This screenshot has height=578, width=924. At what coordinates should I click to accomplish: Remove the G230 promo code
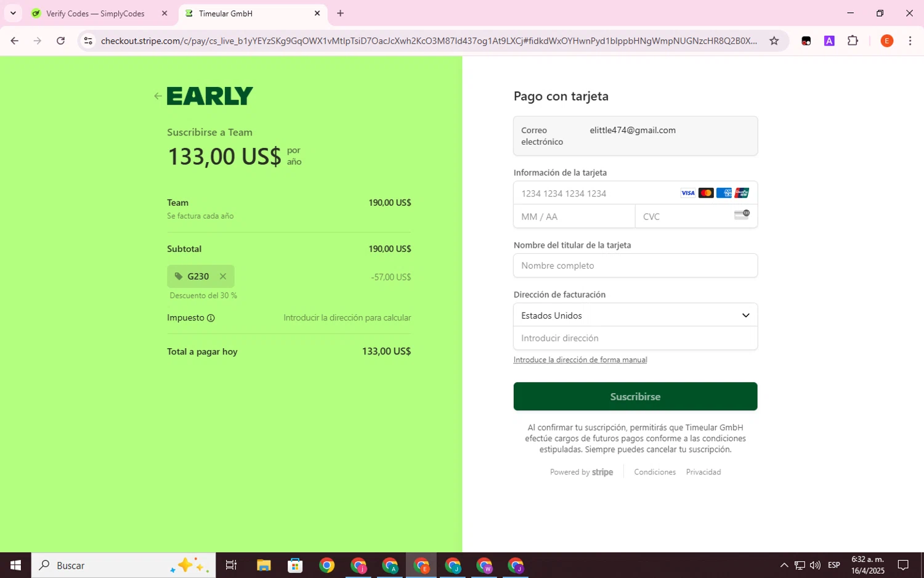[223, 277]
